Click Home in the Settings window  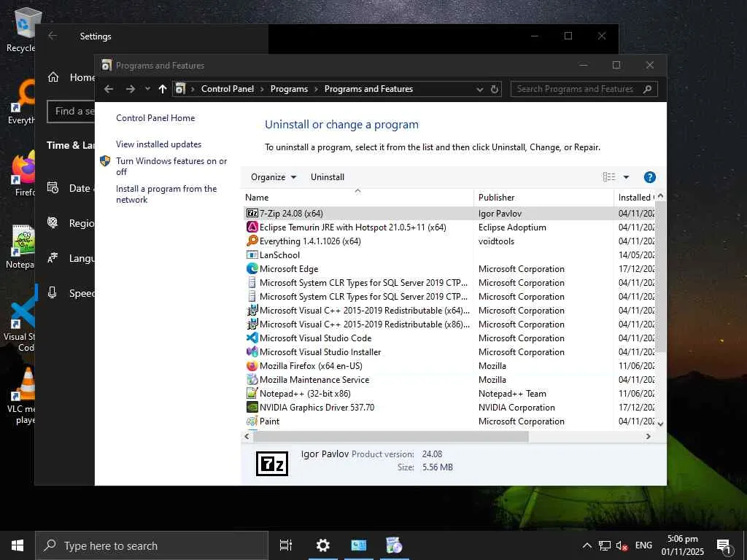pos(71,77)
